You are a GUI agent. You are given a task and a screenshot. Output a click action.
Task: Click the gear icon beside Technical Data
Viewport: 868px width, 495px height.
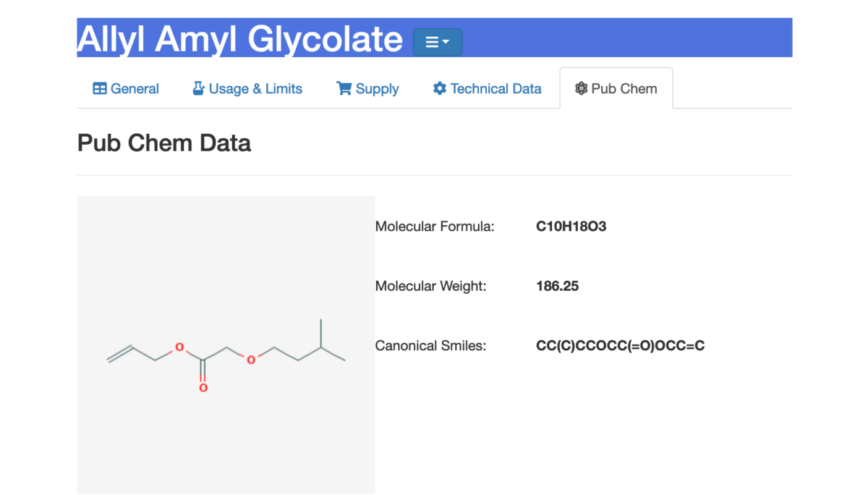(x=439, y=88)
